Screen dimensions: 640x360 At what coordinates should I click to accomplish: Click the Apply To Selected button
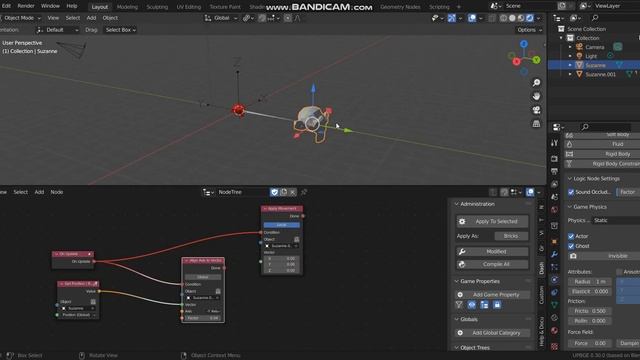pyautogui.click(x=492, y=221)
